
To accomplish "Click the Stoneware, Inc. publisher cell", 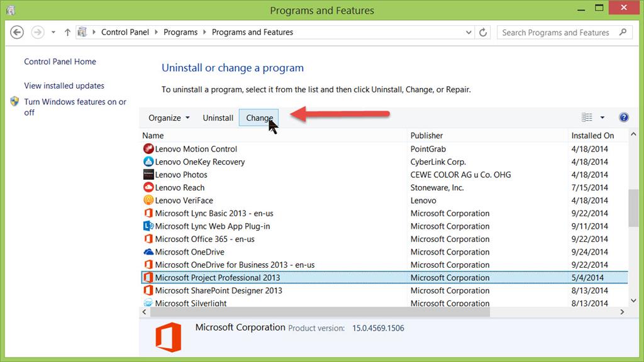I will pyautogui.click(x=437, y=187).
